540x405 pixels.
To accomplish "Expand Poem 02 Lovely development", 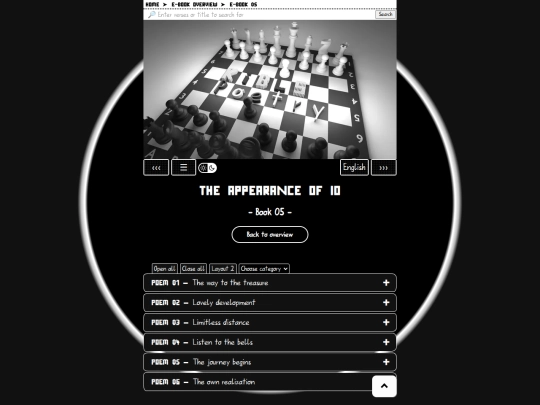I will pos(270,303).
